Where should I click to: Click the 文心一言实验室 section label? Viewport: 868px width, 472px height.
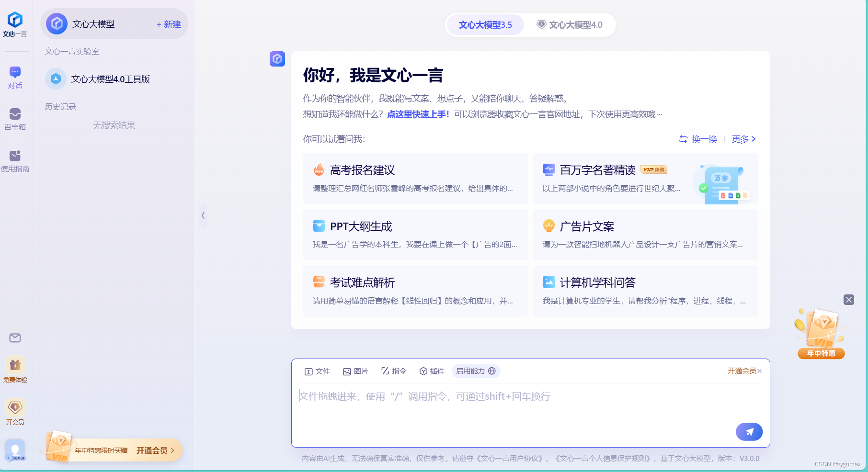pos(72,51)
